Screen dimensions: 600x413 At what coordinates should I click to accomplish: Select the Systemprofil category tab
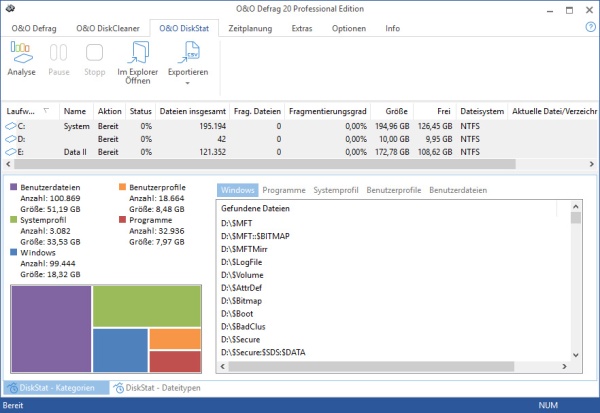336,190
